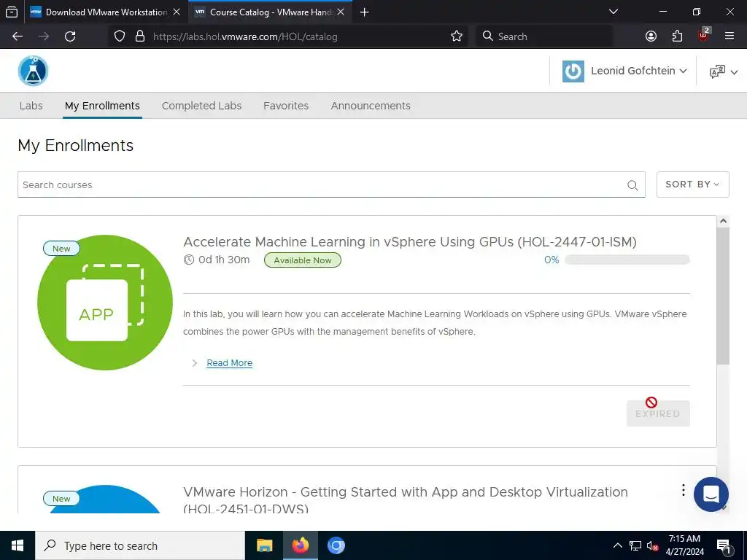This screenshot has height=560, width=747.
Task: Click the clock duration icon beside 0d 1h 30m
Action: [189, 260]
